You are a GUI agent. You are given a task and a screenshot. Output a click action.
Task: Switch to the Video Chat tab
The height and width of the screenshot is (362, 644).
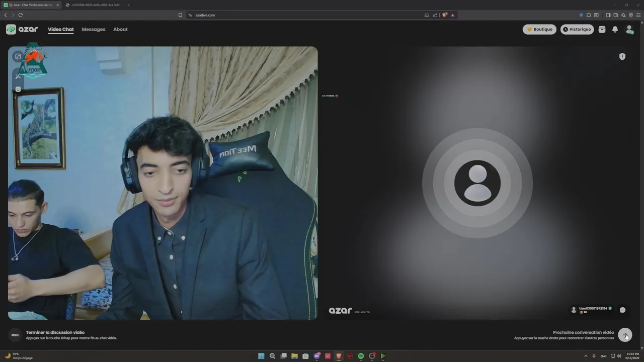click(x=61, y=29)
